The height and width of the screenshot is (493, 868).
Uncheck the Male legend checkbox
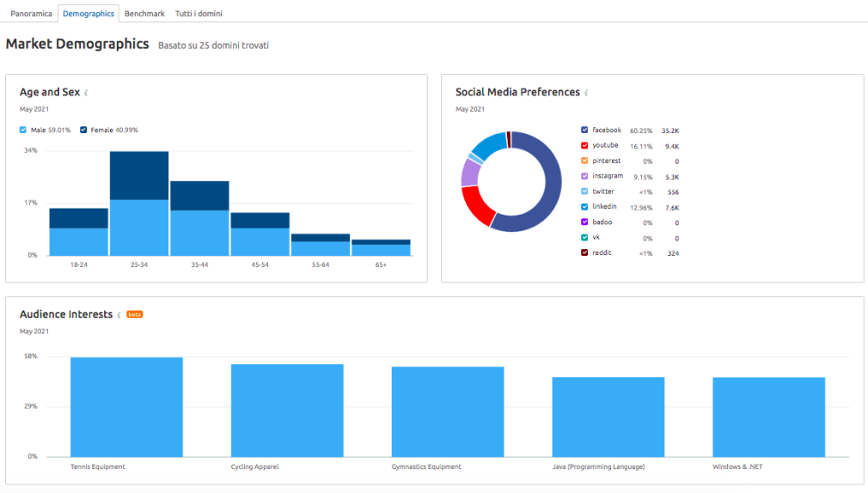[22, 130]
